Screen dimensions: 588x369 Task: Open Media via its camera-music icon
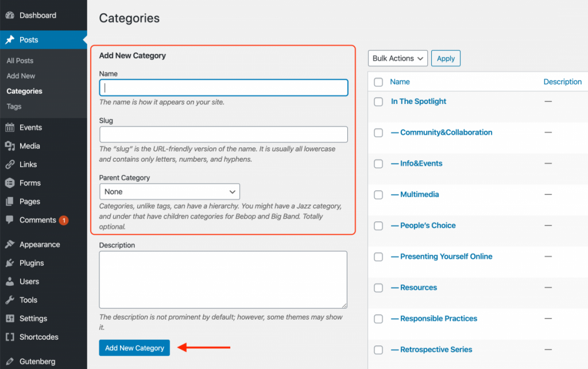(10, 146)
